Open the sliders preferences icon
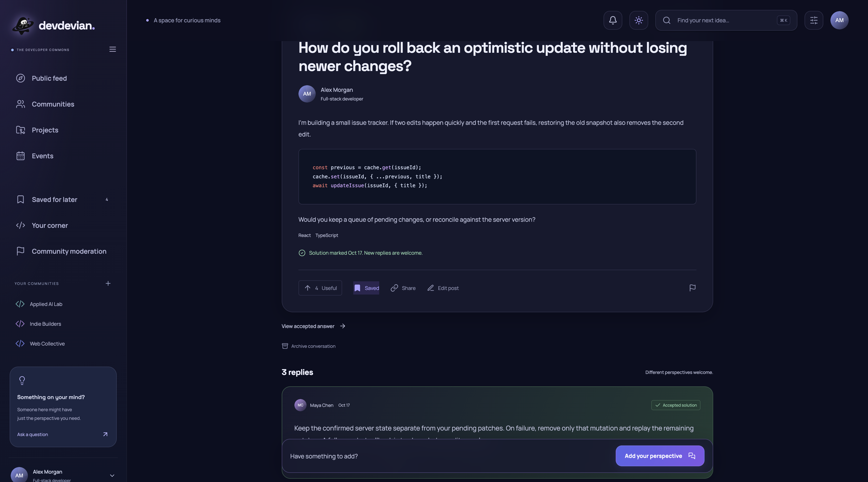This screenshot has height=482, width=868. (x=814, y=20)
